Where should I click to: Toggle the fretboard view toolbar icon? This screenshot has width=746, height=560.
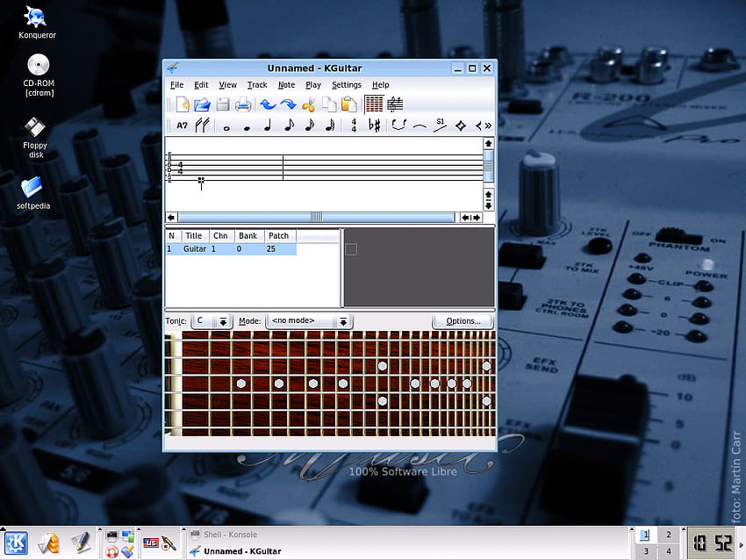[374, 104]
